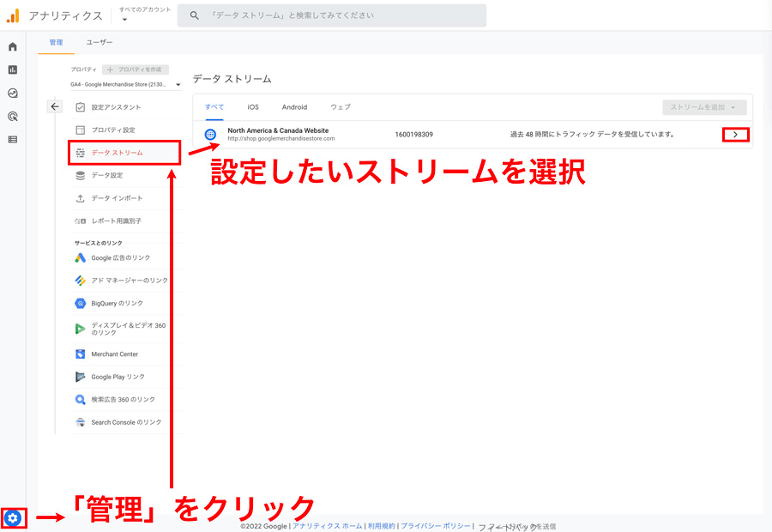Open Merchant Center link item
This screenshot has height=532, width=772.
127,354
